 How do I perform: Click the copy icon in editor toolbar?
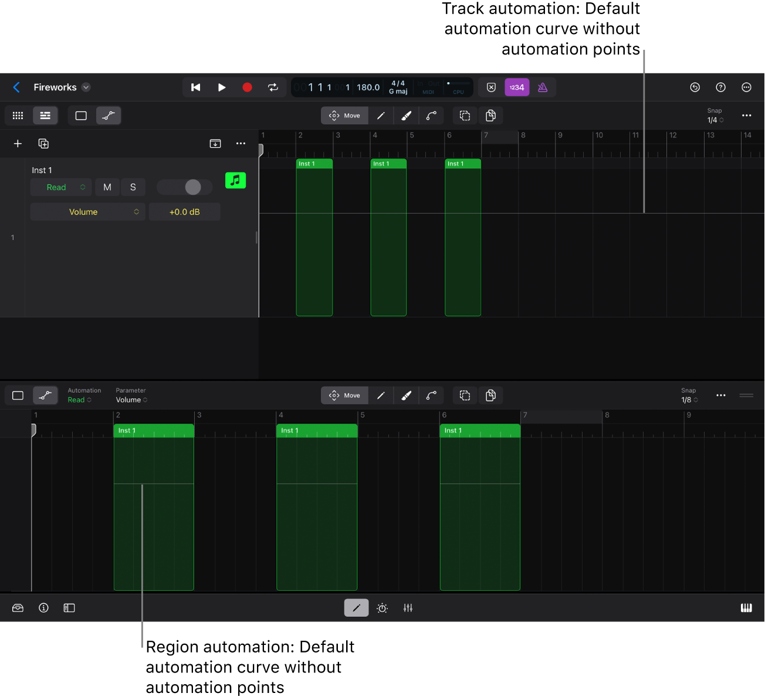pos(491,396)
